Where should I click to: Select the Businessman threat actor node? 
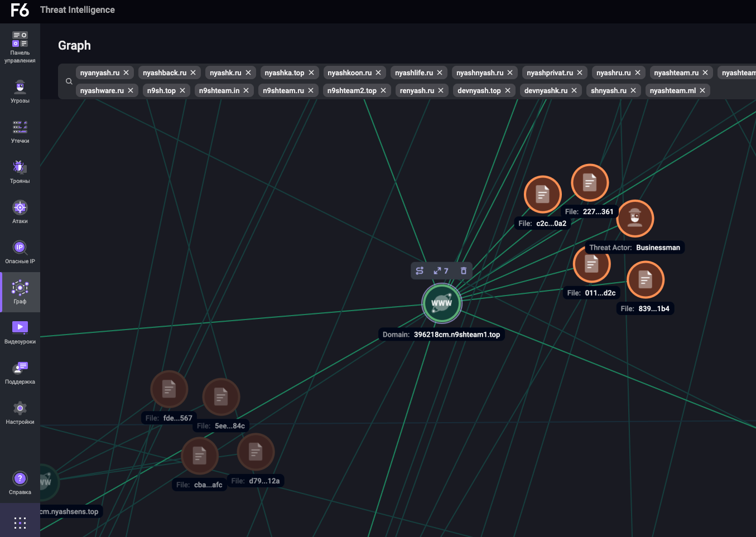[634, 218]
